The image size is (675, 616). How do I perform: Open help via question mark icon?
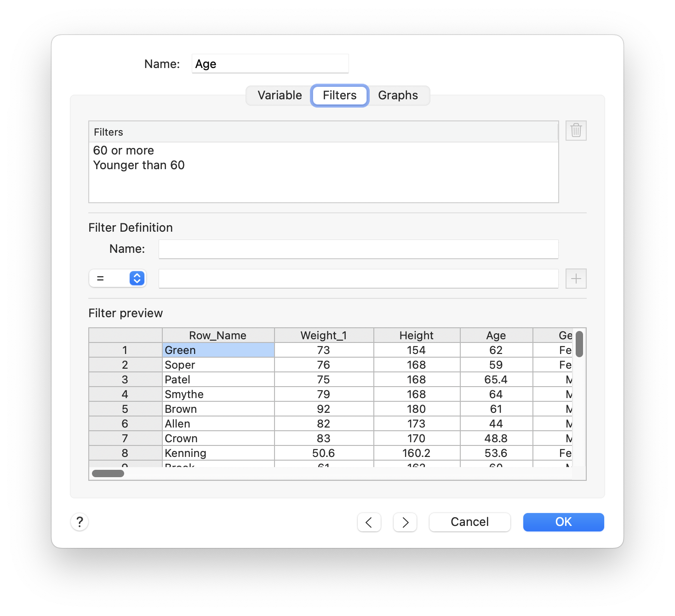(79, 522)
